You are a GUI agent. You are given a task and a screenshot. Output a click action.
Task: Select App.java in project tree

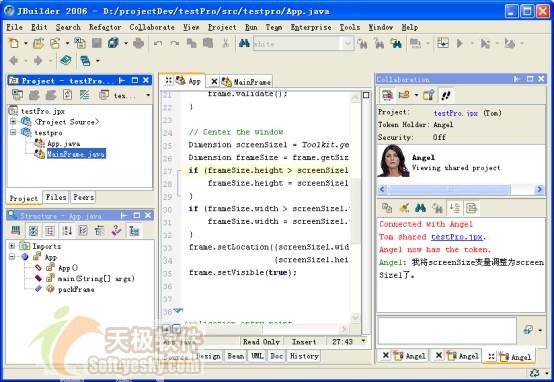(64, 143)
